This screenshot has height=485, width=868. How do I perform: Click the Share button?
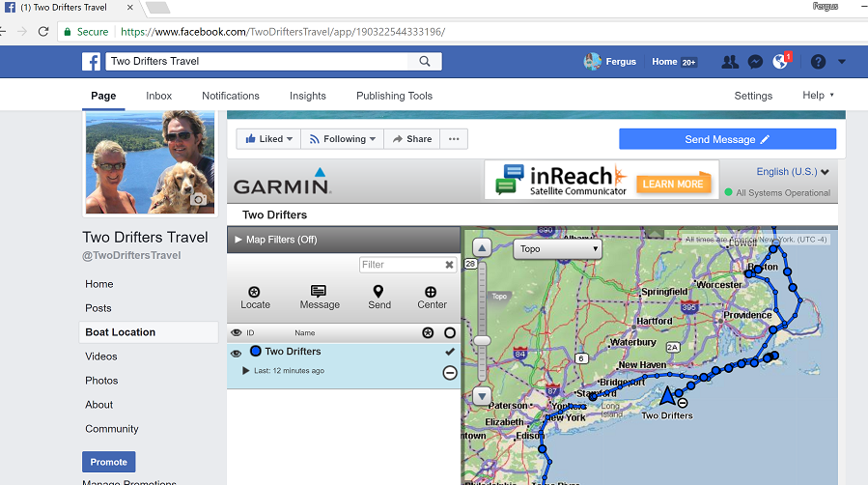tap(412, 139)
